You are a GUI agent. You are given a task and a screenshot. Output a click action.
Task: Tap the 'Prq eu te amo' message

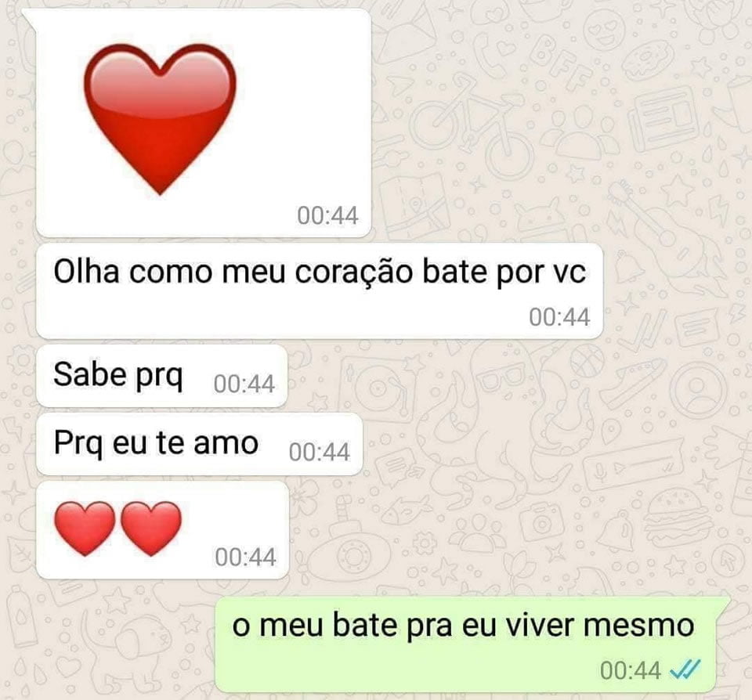(x=200, y=444)
